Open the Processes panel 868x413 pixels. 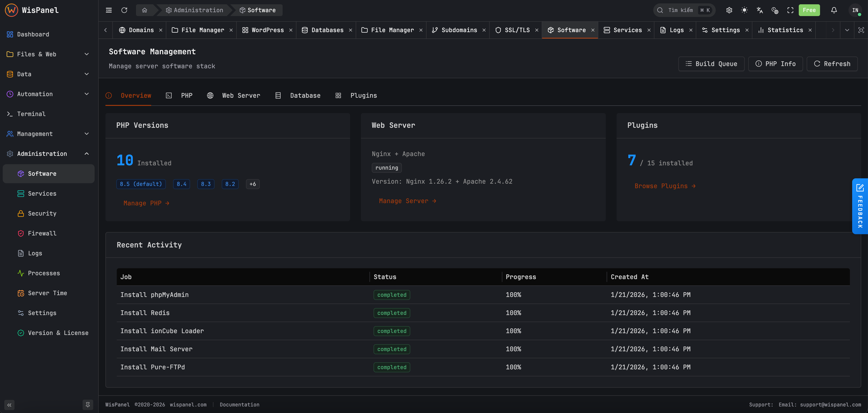point(44,273)
